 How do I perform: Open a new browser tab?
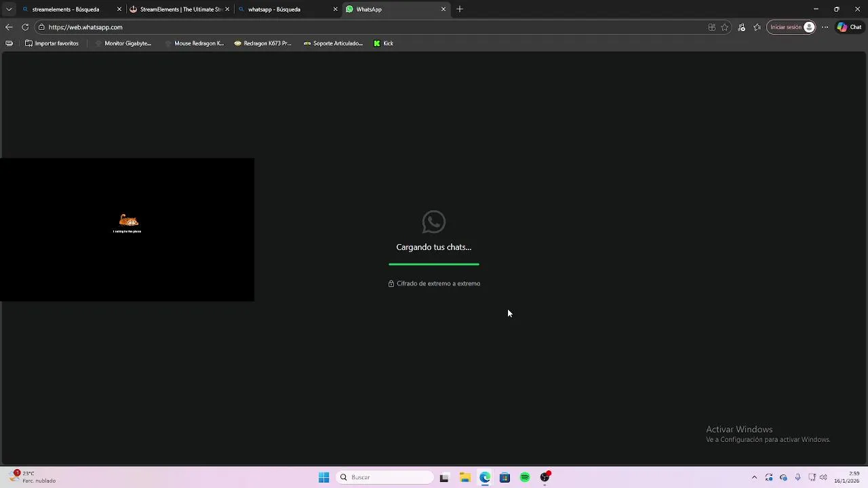click(460, 9)
